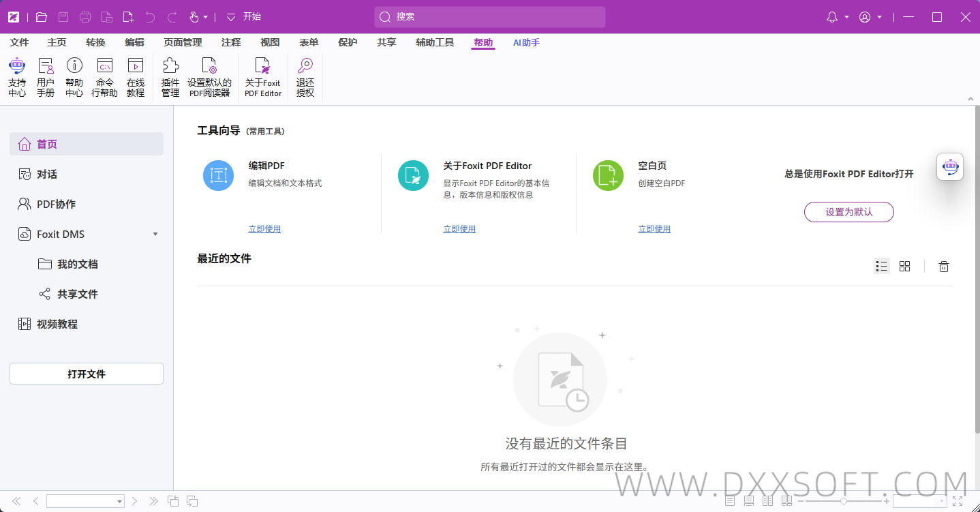The image size is (980, 512).
Task: Open the User Manual (用户手册) in ribbon
Action: 46,77
